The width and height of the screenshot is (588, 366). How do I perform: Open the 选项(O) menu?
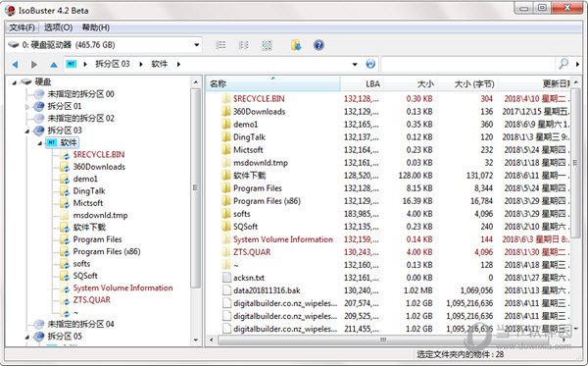coord(58,27)
